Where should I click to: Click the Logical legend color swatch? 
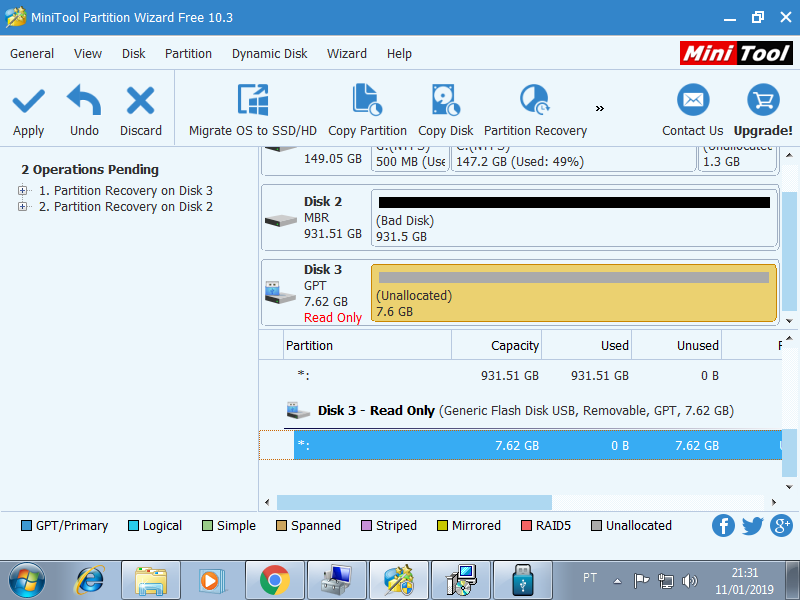point(133,526)
